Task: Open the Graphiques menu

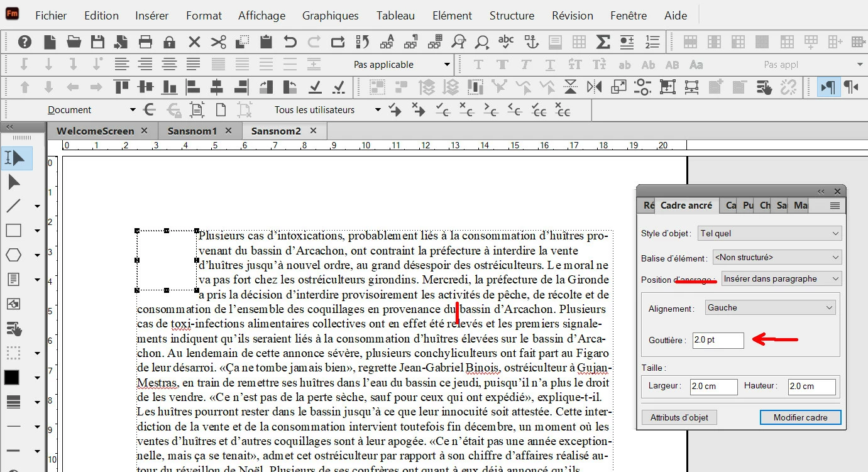Action: (x=331, y=15)
